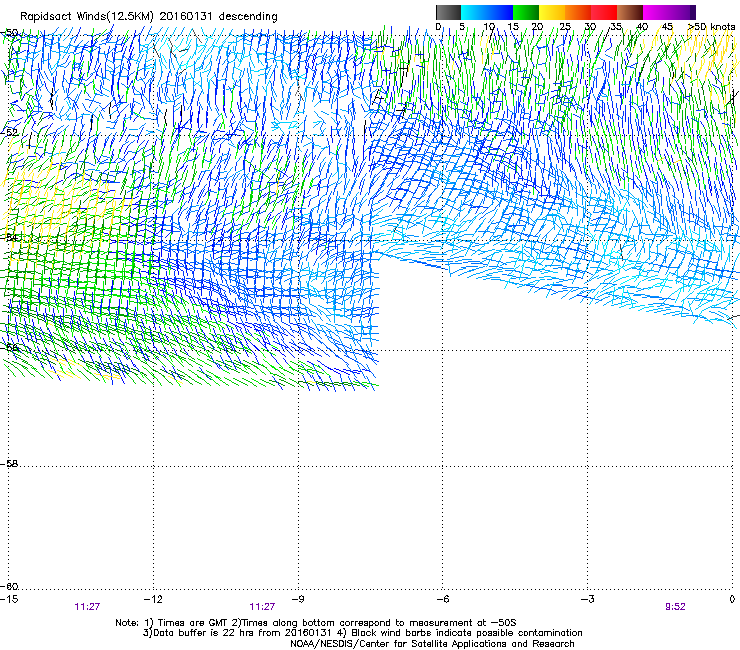Click the purple '9:52' swath time label
Image resolution: width=740 pixels, height=650 pixels.
coord(675,607)
